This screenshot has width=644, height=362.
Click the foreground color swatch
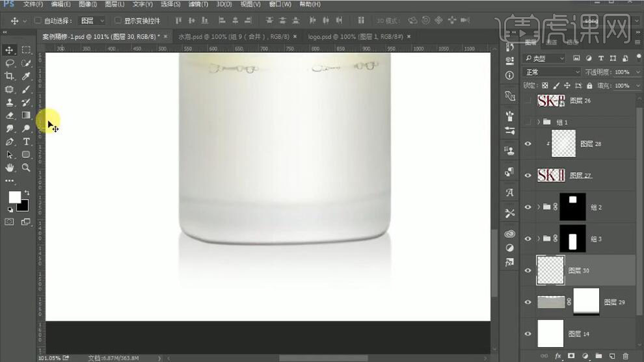tap(15, 197)
